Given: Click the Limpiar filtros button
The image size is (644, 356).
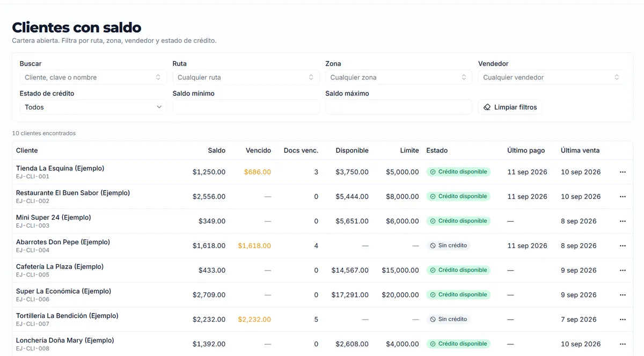Looking at the screenshot, I should (510, 107).
